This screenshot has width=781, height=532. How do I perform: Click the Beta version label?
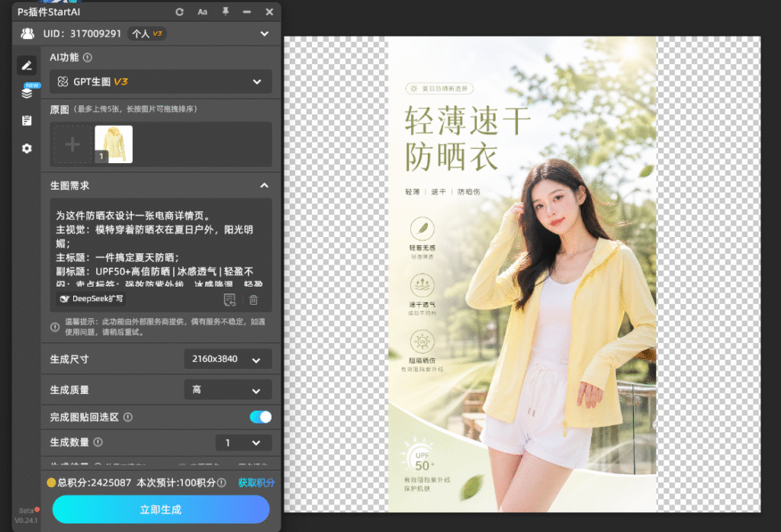click(27, 511)
